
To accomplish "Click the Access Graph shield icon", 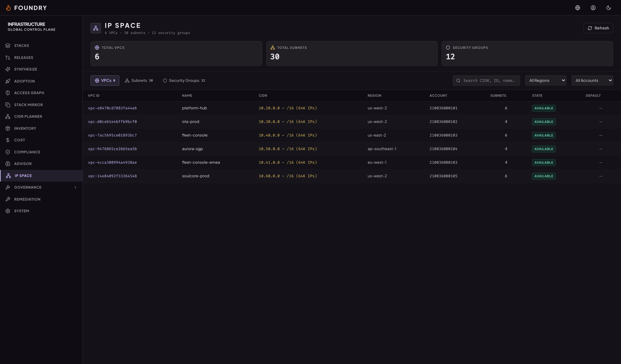I will coord(8,93).
